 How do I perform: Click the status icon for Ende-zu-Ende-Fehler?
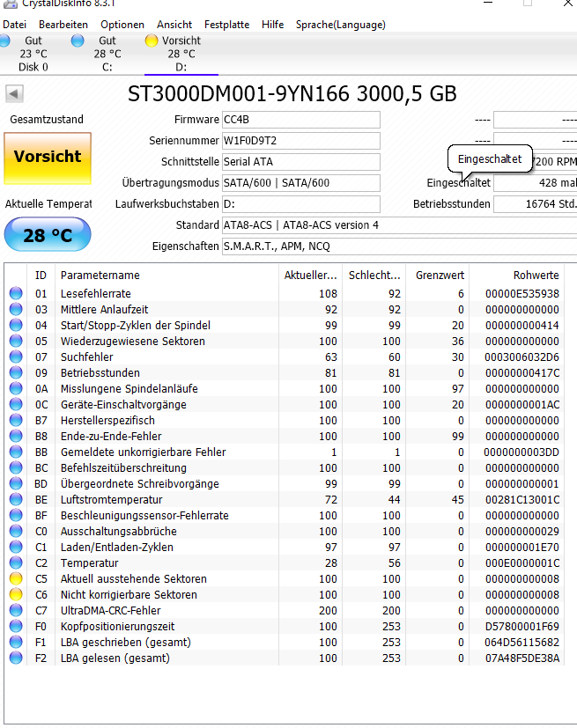[16, 436]
